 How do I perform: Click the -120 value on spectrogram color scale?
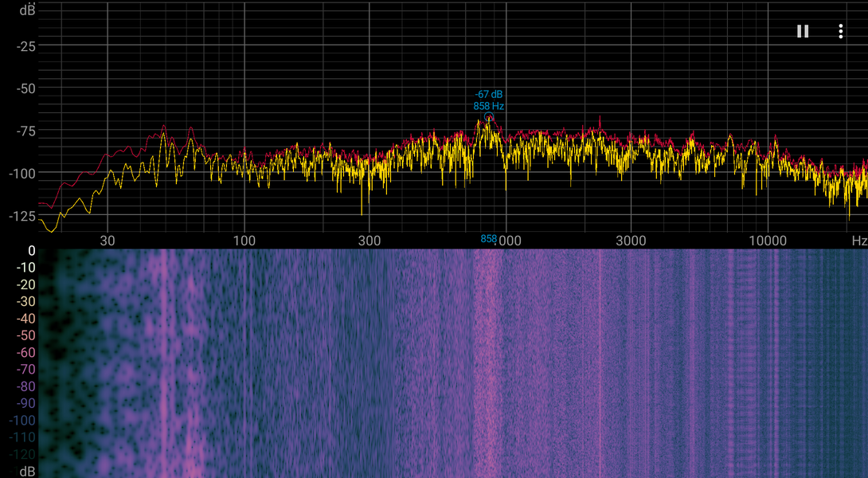click(22, 454)
